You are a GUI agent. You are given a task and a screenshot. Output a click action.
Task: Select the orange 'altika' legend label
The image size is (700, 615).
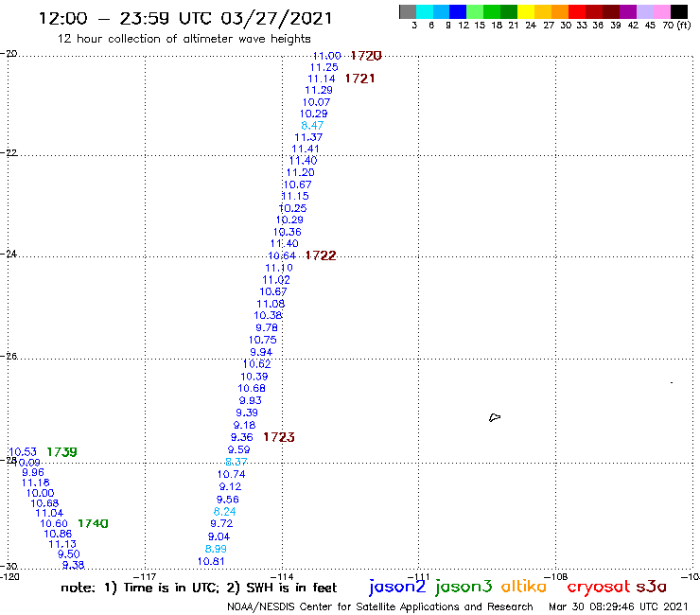coord(523,586)
